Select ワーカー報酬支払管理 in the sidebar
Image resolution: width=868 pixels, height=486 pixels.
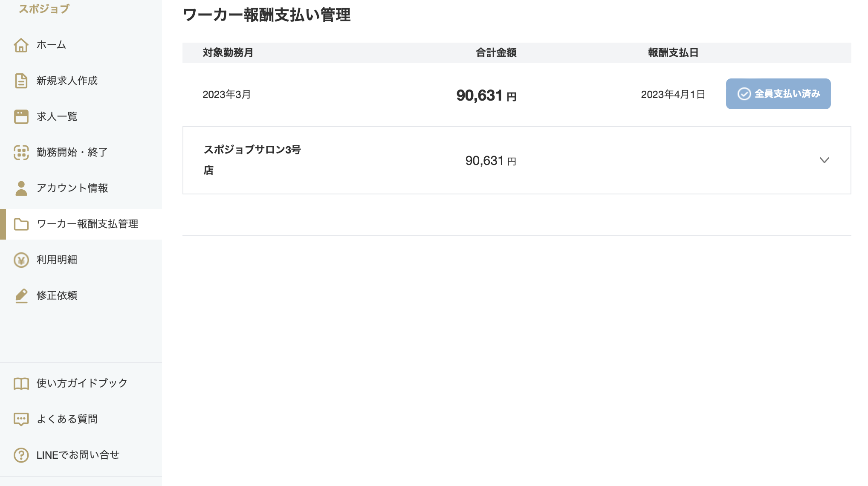[x=87, y=224]
